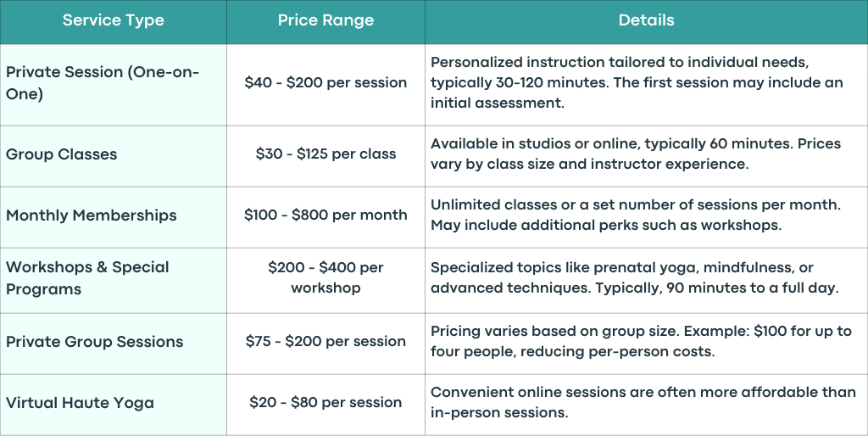Click the $40 - $200 per session price
Viewport: 868px width, 436px height.
pos(325,82)
